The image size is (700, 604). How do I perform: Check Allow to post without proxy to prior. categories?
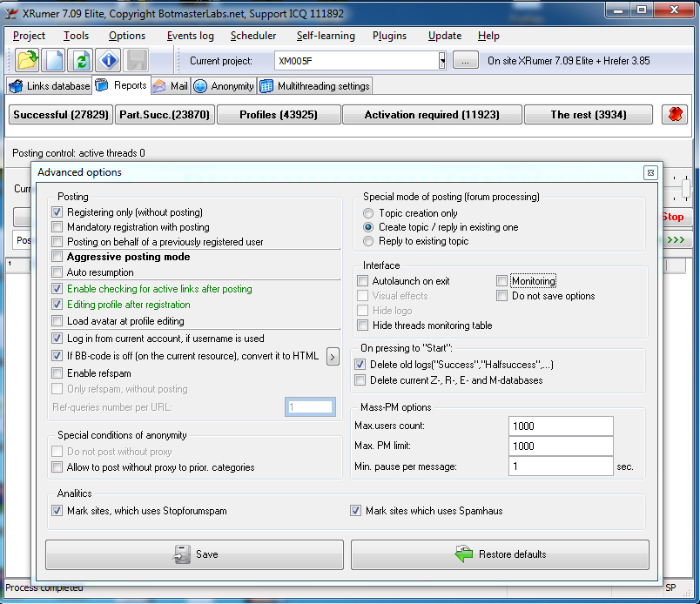pos(57,467)
